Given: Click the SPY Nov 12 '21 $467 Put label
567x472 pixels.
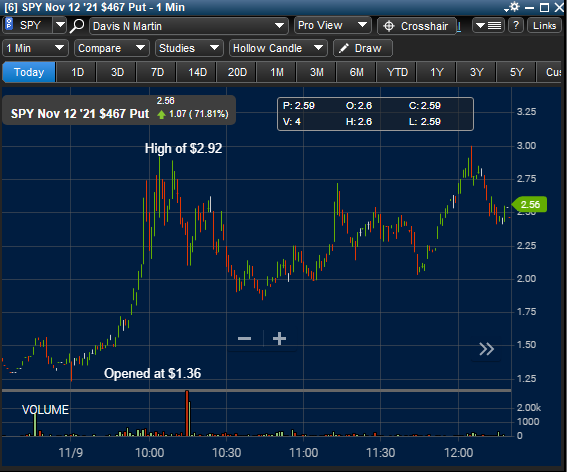Looking at the screenshot, I should 80,114.
